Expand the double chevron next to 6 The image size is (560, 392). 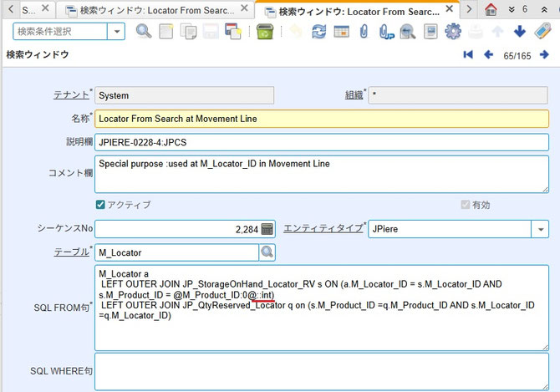coord(512,9)
